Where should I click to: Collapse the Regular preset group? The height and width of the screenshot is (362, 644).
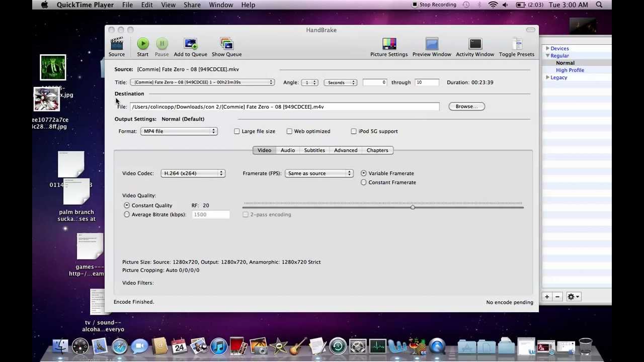tap(547, 56)
